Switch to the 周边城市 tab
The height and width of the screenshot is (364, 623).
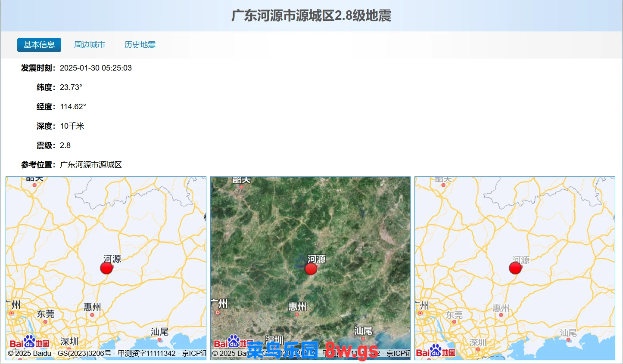point(90,45)
